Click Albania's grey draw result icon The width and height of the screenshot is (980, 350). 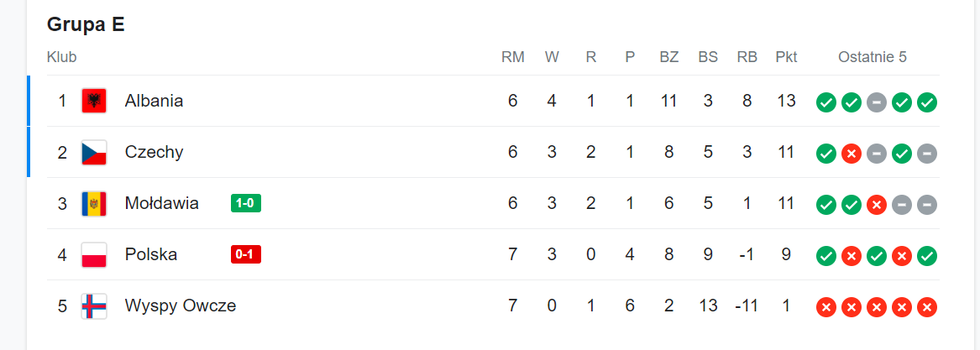(876, 102)
